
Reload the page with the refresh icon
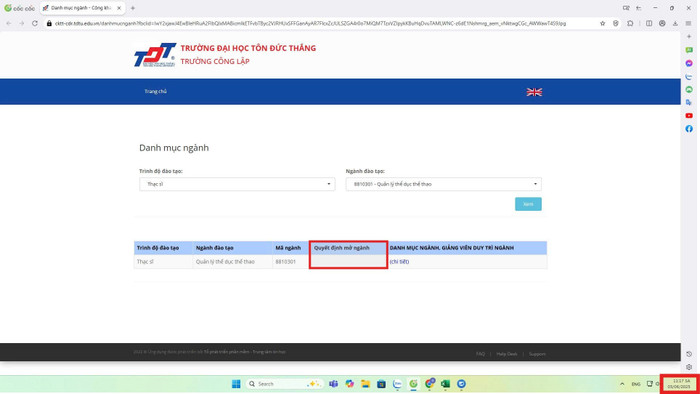[35, 23]
